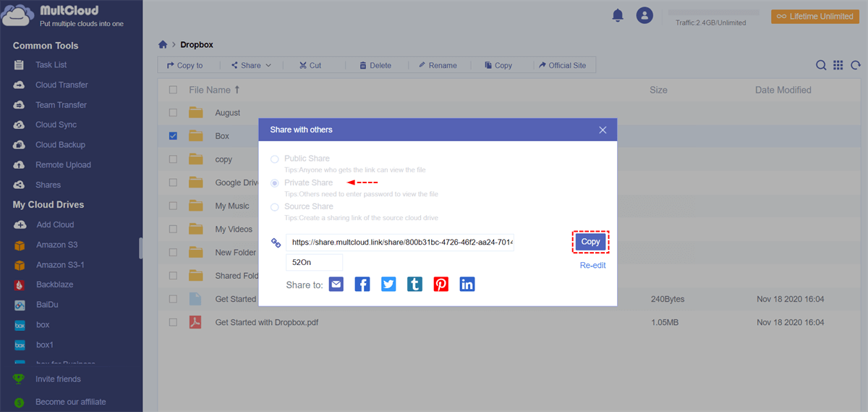Click Copy in the file toolbar
The height and width of the screenshot is (412, 868).
[498, 65]
